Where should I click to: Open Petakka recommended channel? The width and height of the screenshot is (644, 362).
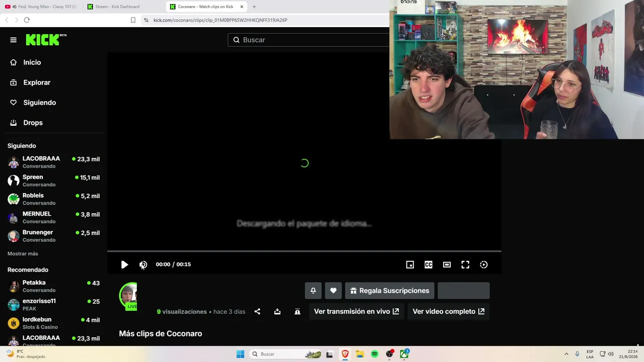pos(53,286)
